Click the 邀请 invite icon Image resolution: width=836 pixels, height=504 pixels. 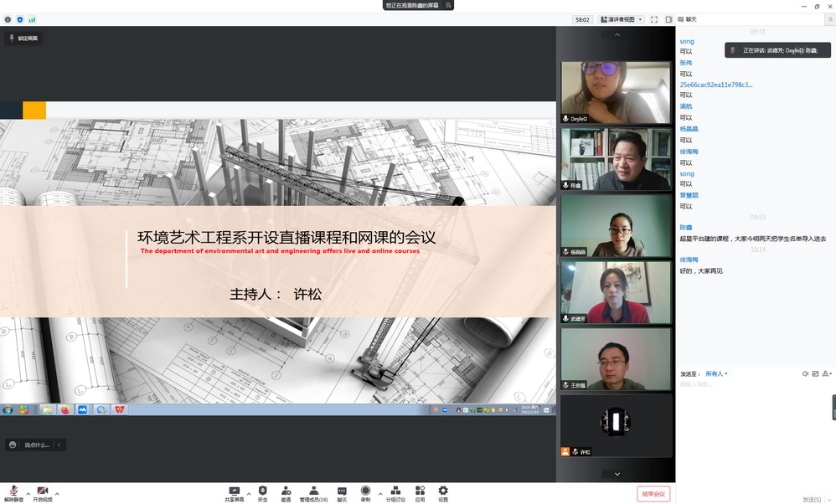(286, 491)
